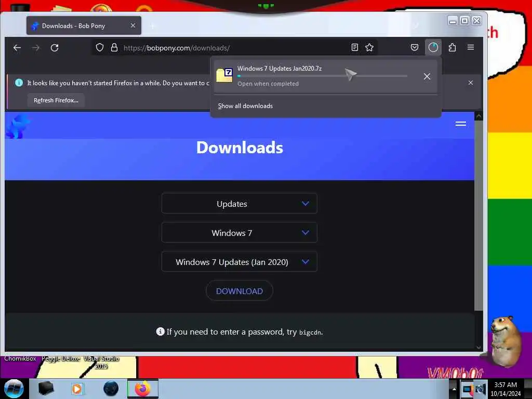
Task: Show hidden system tray icons arrow
Action: point(454,389)
